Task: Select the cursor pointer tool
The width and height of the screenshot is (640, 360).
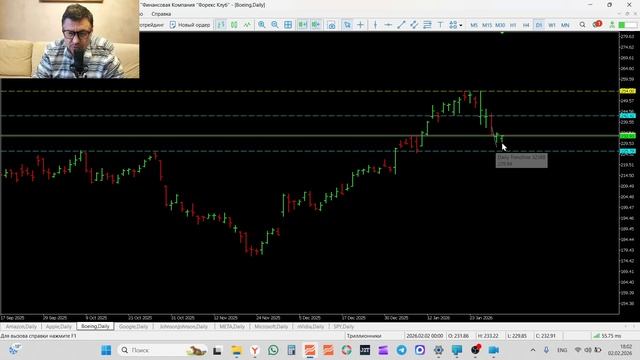Action: [347, 25]
